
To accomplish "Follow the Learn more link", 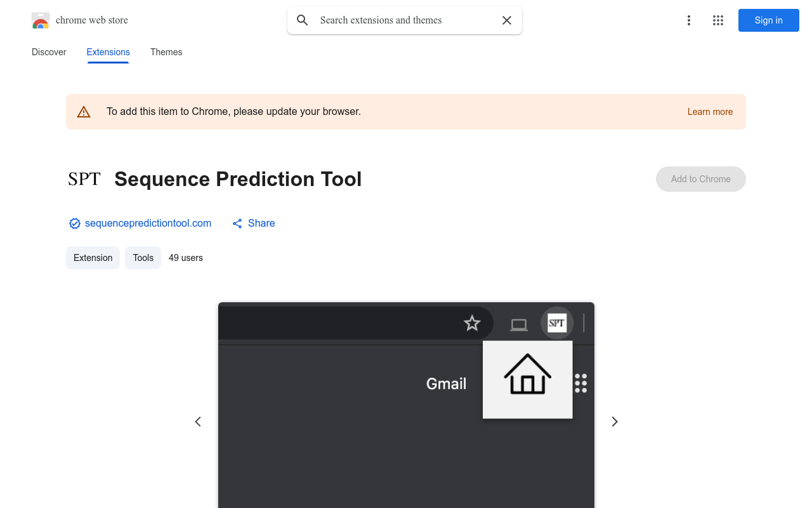I will pyautogui.click(x=710, y=112).
